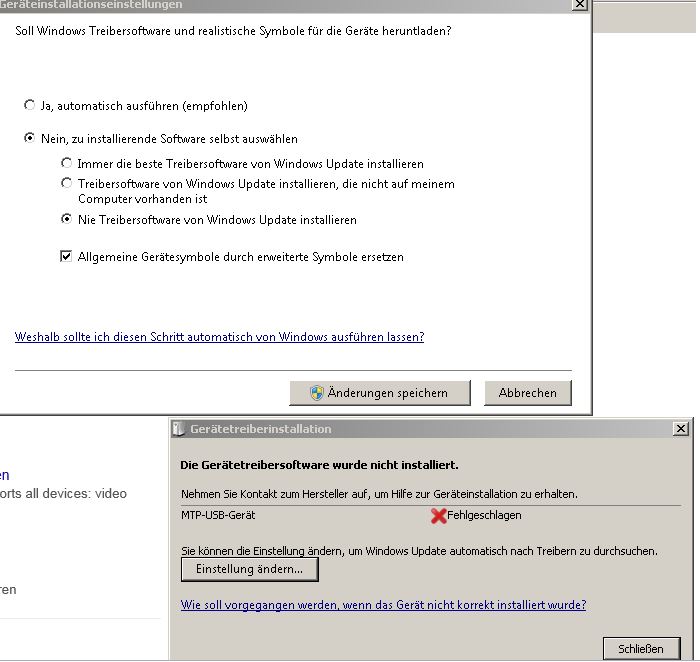
Task: Click the Gerätetreiberinstallation title bar icon
Action: 179,429
